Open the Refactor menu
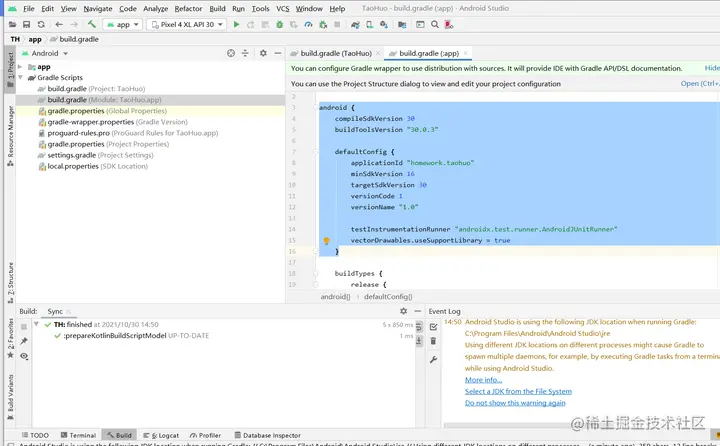Image resolution: width=720 pixels, height=446 pixels. pyautogui.click(x=188, y=8)
